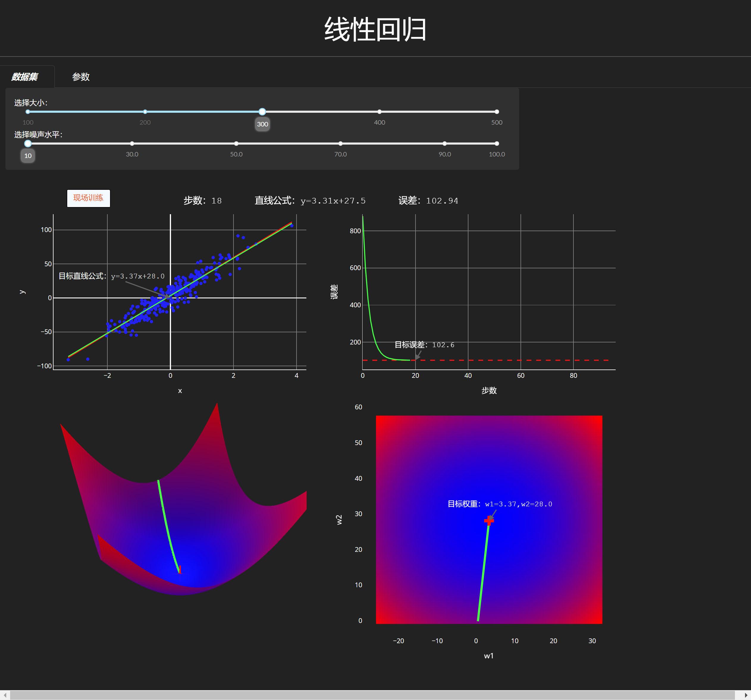This screenshot has height=700, width=751.
Task: Click the 目标直线公式 annotation on scatter plot
Action: pos(112,276)
